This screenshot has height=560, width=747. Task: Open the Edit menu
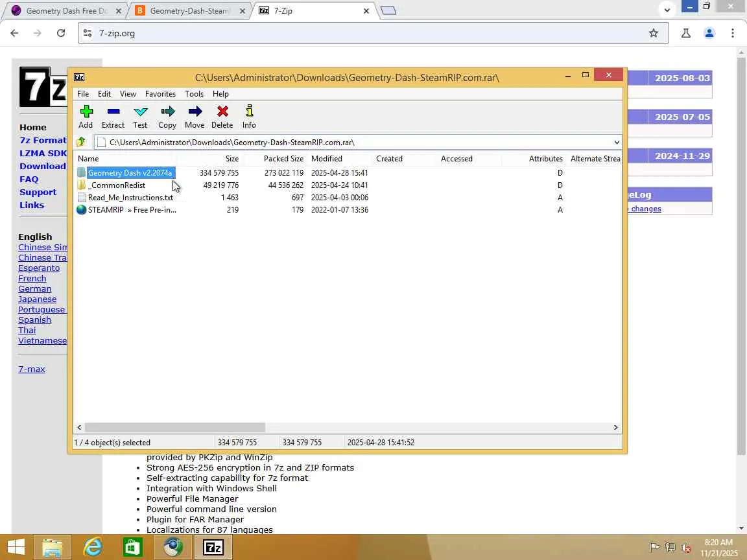(104, 94)
